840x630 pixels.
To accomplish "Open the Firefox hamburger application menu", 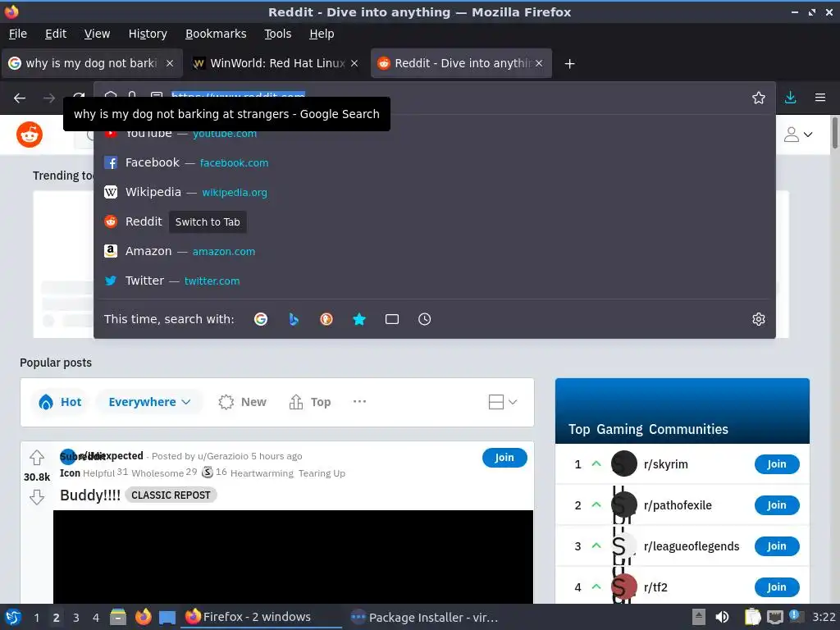I will click(820, 98).
